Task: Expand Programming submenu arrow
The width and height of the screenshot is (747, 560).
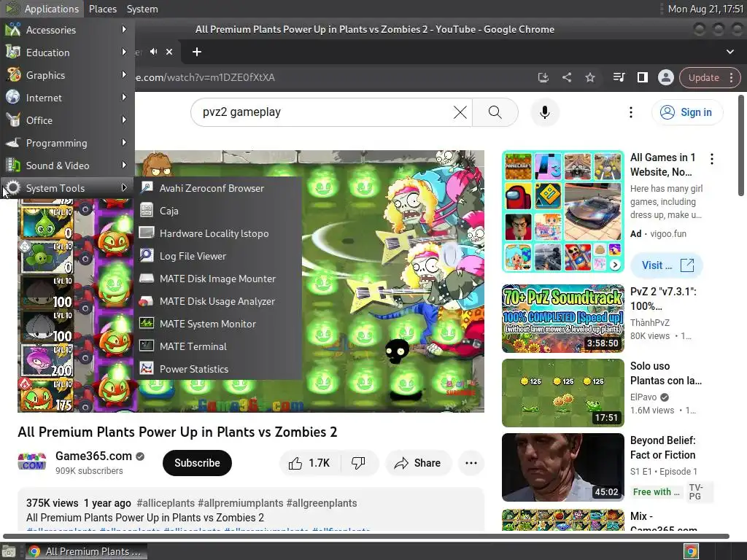Action: tap(124, 142)
